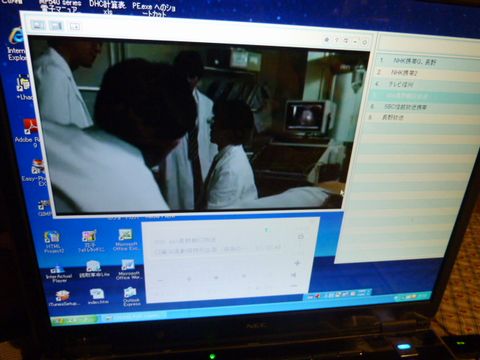480x360 pixels.
Task: Open the InterActual Player desktop icon
Action: click(x=58, y=274)
